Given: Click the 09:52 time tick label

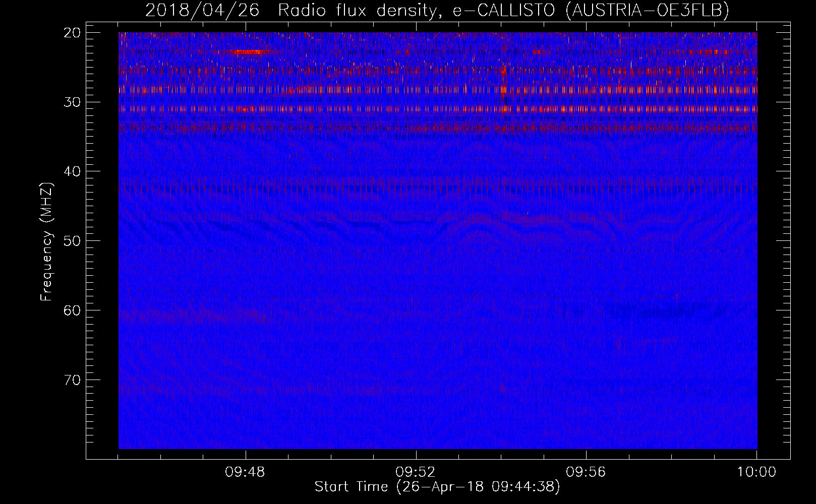Looking at the screenshot, I should (x=416, y=472).
